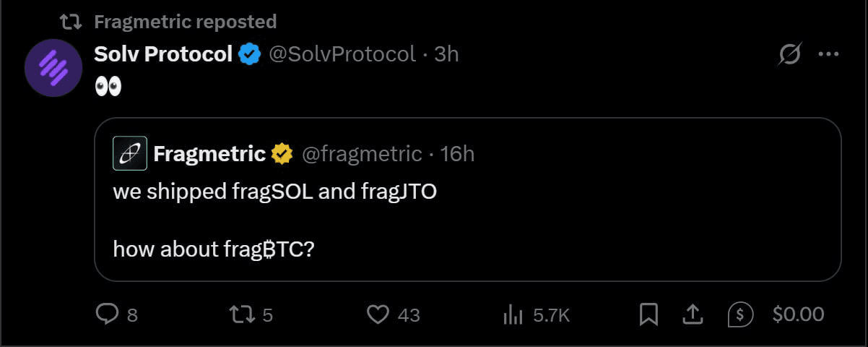Bookmark this Solv Protocol post
Screen dimensions: 868x347
648,314
